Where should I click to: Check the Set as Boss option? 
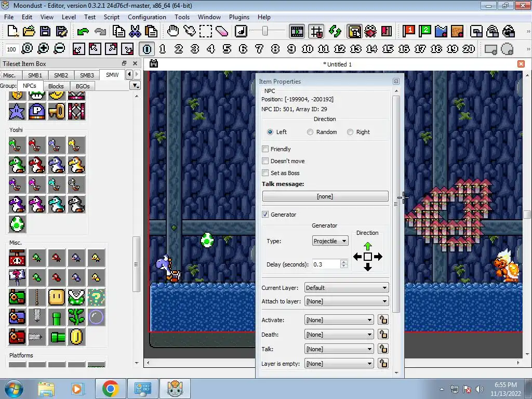(x=265, y=172)
